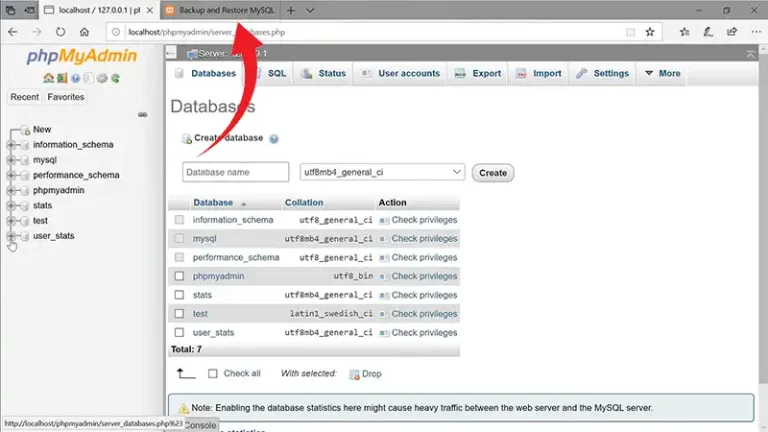The image size is (768, 432).
Task: Open the More menu dropdown
Action: pyautogui.click(x=662, y=73)
